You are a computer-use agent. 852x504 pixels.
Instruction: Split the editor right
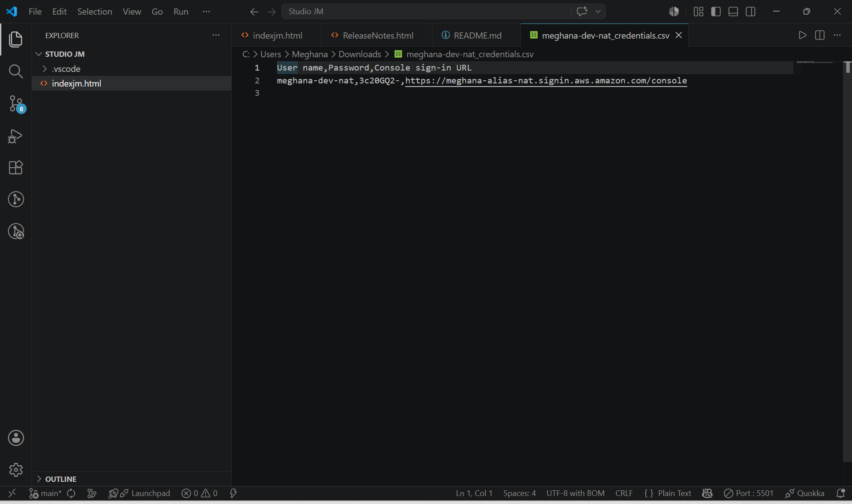820,35
